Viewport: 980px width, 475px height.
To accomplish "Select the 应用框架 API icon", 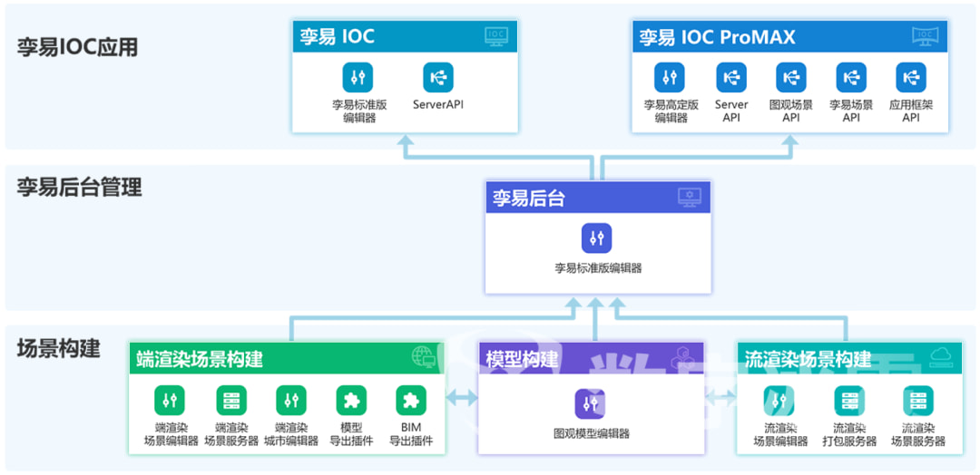I will pos(911,78).
